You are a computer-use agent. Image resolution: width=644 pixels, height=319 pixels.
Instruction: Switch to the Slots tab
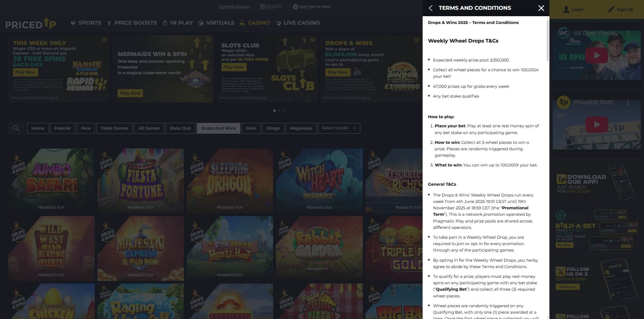[251, 128]
